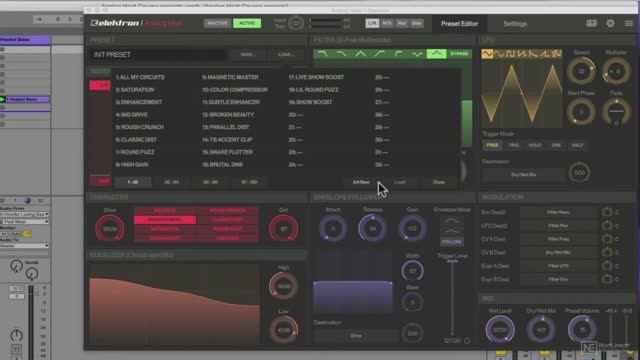Adjust the Trigger Level vertical slider
The image size is (640, 360).
(x=452, y=298)
